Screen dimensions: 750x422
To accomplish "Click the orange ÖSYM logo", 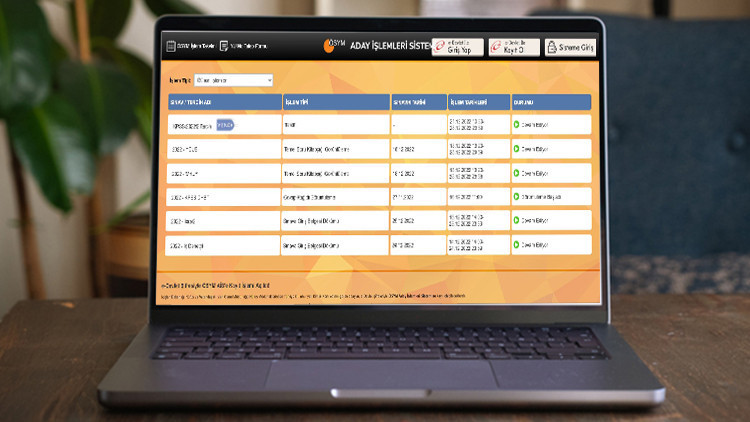I will tap(331, 46).
